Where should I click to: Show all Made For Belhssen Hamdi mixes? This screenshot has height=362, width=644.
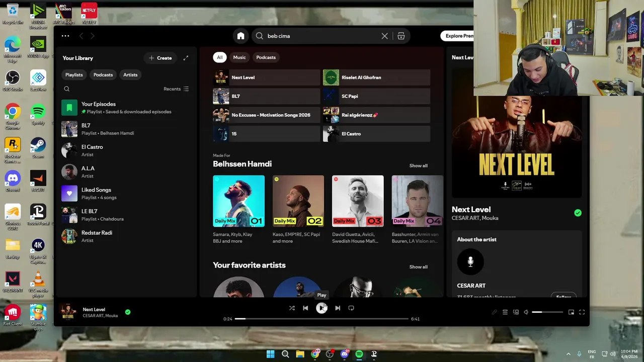(x=418, y=166)
